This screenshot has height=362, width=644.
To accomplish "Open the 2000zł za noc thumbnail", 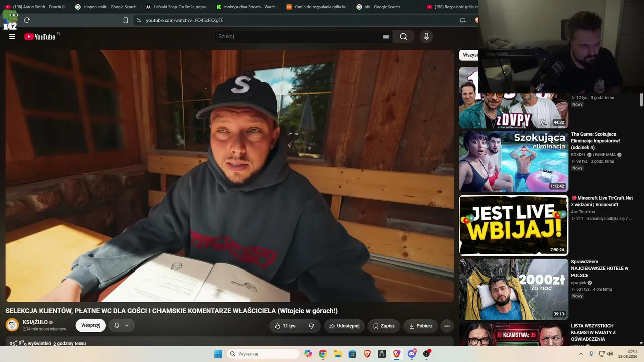I will tap(513, 289).
